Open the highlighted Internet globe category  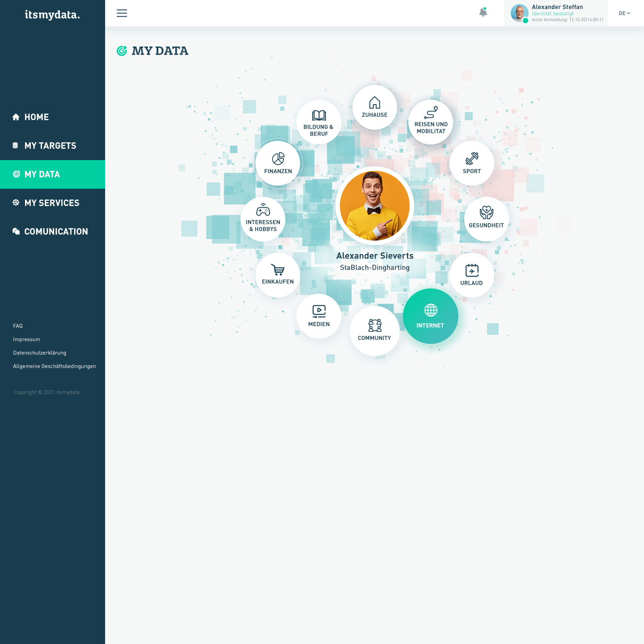430,316
